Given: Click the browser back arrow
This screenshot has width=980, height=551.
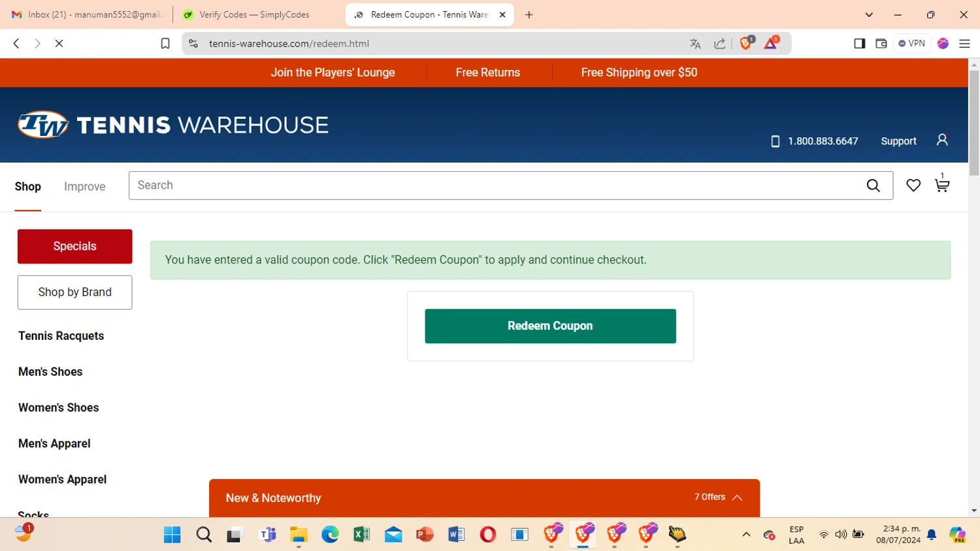Looking at the screenshot, I should (x=16, y=43).
